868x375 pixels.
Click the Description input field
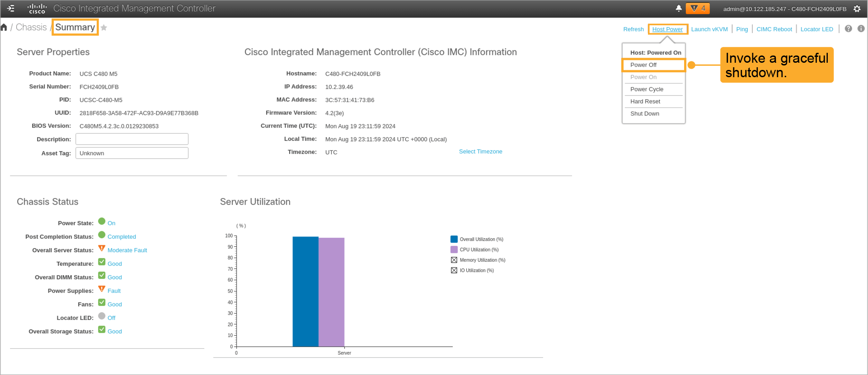click(x=132, y=139)
